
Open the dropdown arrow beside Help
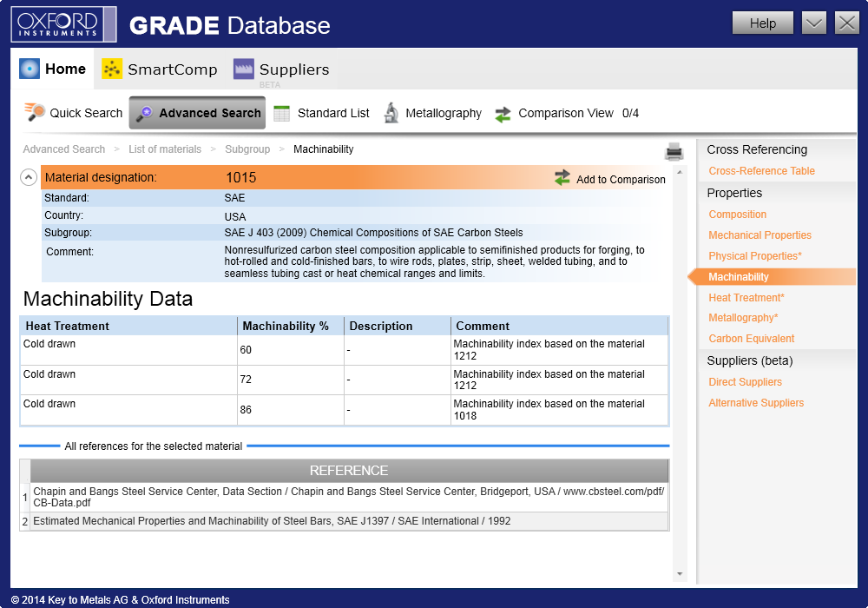(814, 23)
